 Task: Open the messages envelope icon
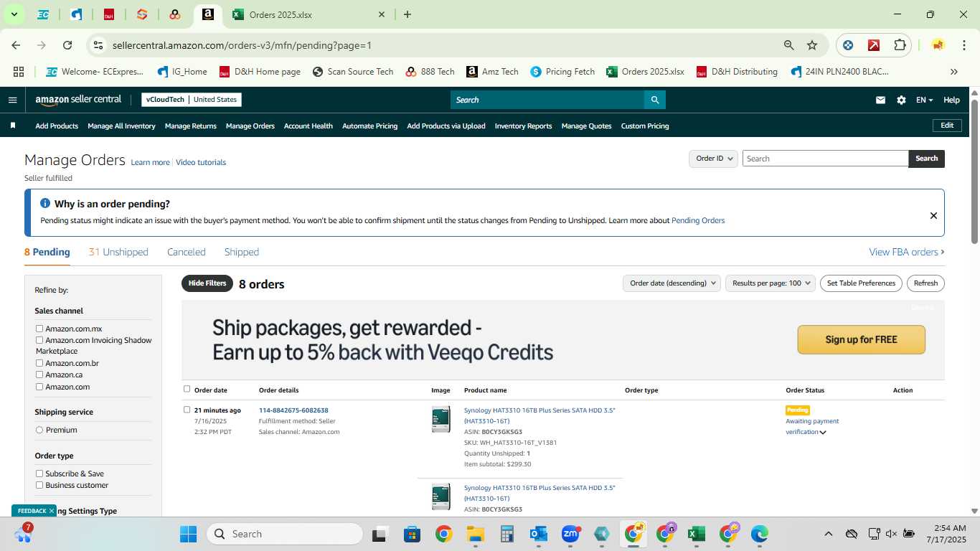[880, 100]
